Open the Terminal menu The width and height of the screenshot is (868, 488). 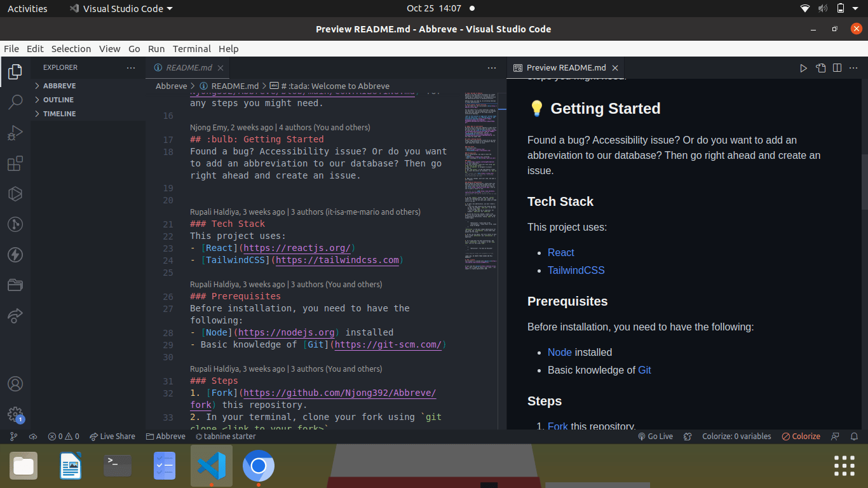(x=192, y=49)
